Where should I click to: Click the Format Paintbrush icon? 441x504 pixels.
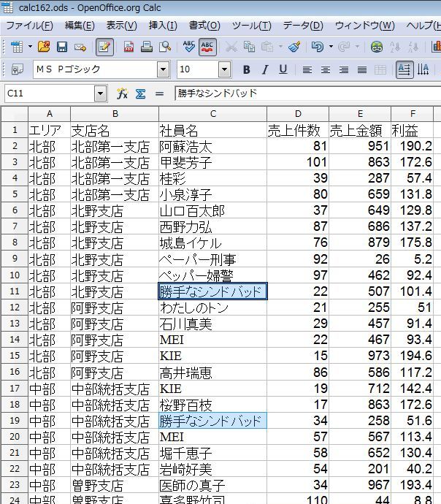294,47
